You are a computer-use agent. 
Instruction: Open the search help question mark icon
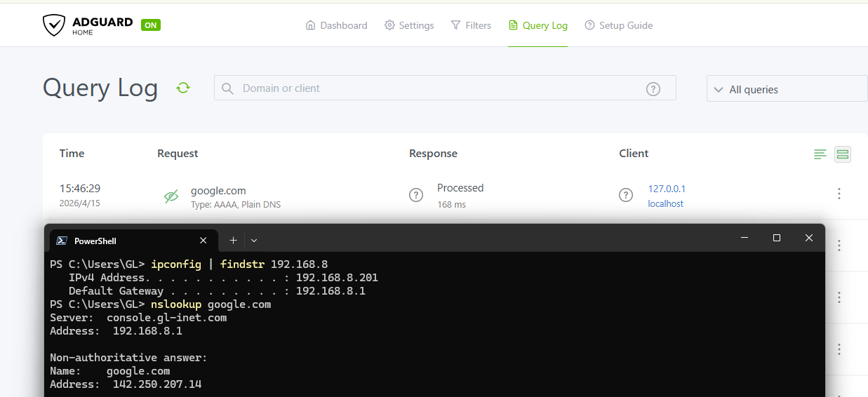pyautogui.click(x=653, y=89)
